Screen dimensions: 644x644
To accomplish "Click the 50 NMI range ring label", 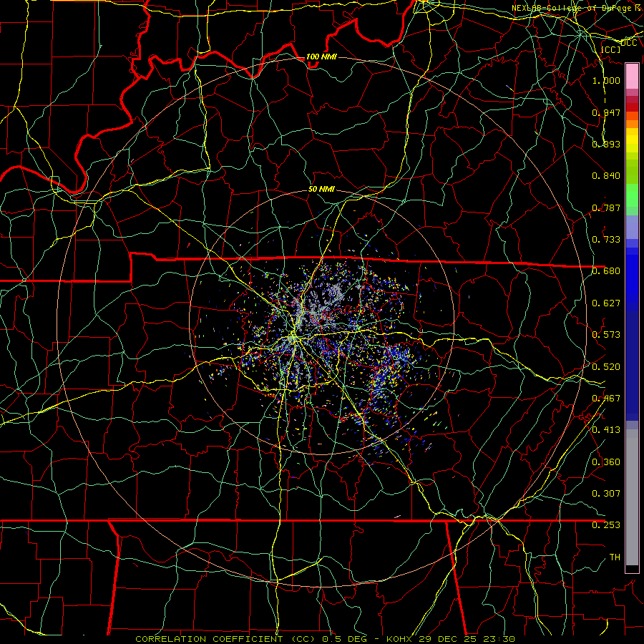I will [321, 190].
